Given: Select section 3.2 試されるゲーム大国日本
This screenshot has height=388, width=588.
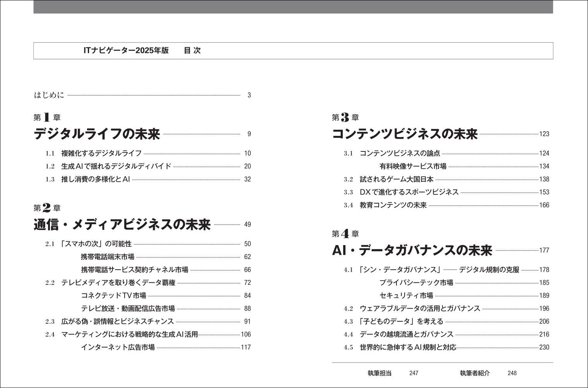Looking at the screenshot, I should click(397, 179).
